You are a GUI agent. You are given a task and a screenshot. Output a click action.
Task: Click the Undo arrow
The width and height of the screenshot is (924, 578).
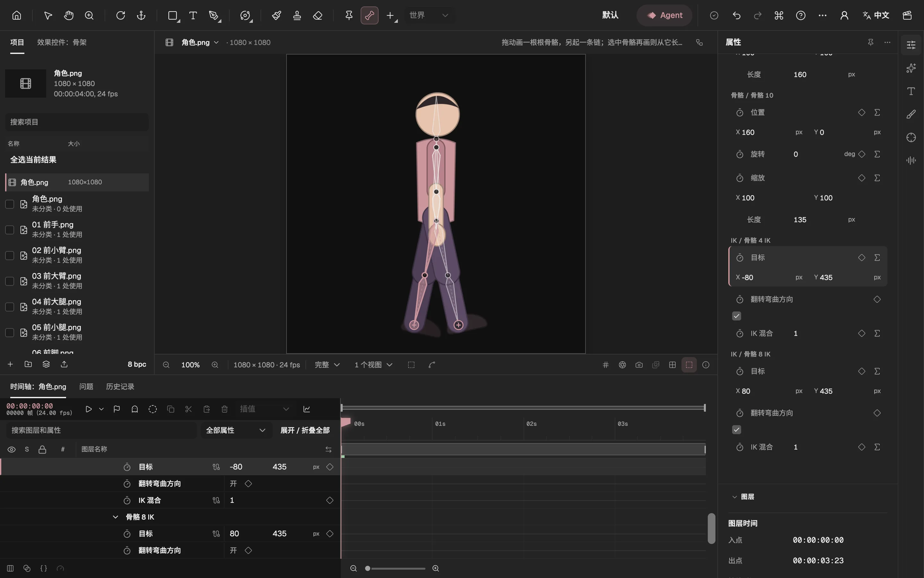pos(737,15)
